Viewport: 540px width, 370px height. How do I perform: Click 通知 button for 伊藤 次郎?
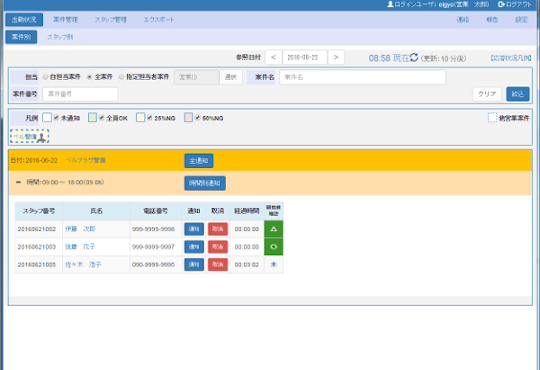point(194,229)
